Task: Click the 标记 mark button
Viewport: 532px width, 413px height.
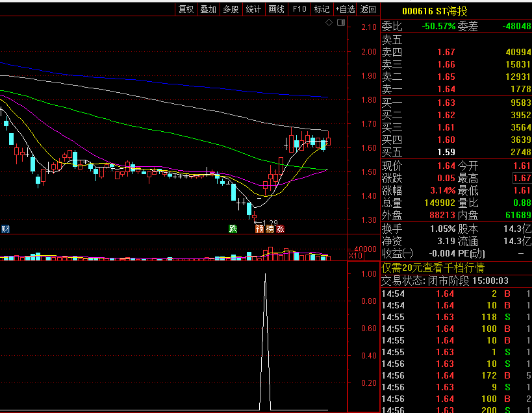Action: pyautogui.click(x=322, y=9)
